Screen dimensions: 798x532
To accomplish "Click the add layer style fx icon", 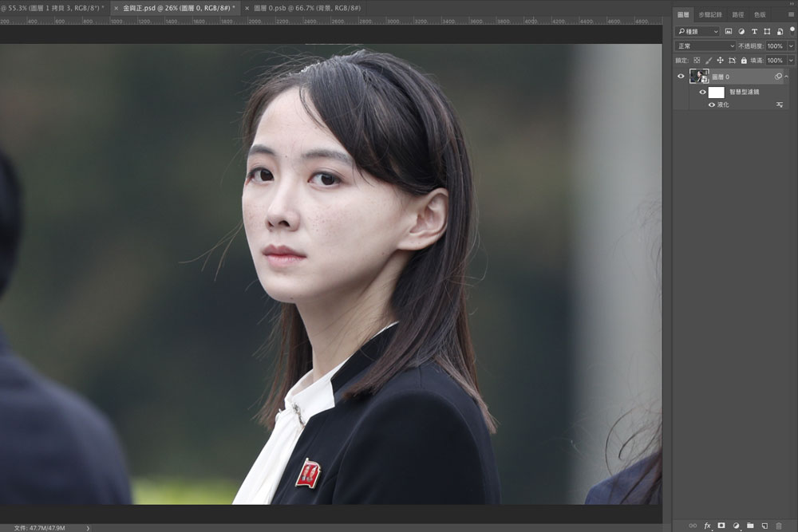I will tap(707, 526).
